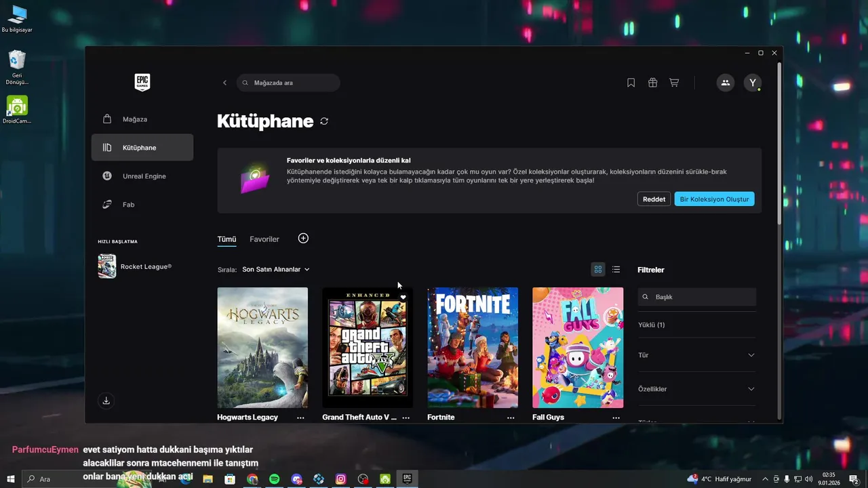
Task: Click the microphone tray icon
Action: click(787, 479)
